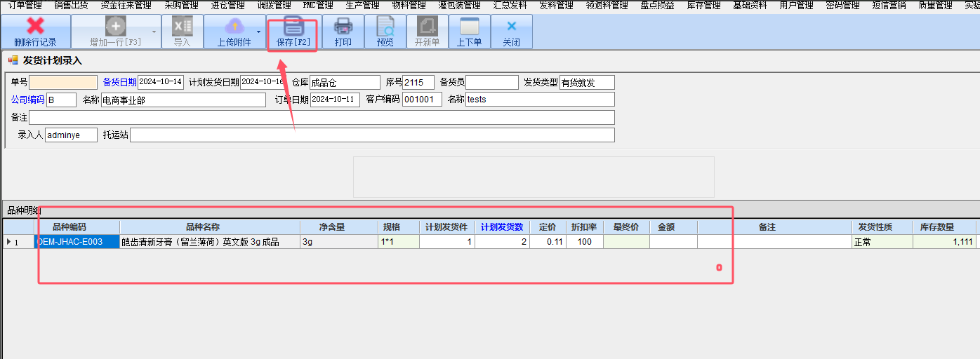
Task: Click the 托运站 input field
Action: [371, 135]
